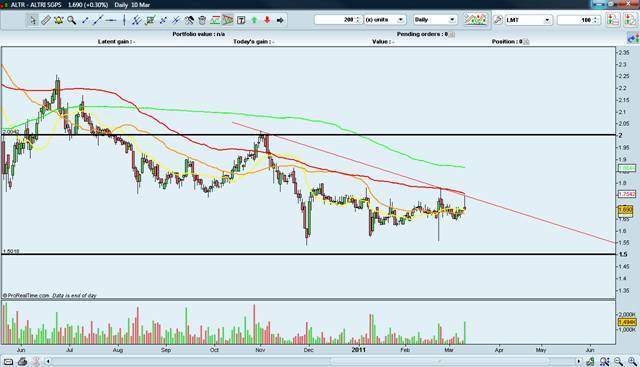Viewport: 640px width, 367px height.
Task: Click the scrollbar right arrow
Action: [578, 361]
